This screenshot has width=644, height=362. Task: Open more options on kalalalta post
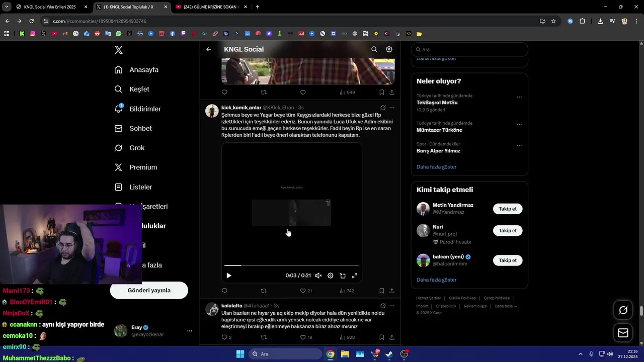click(392, 306)
